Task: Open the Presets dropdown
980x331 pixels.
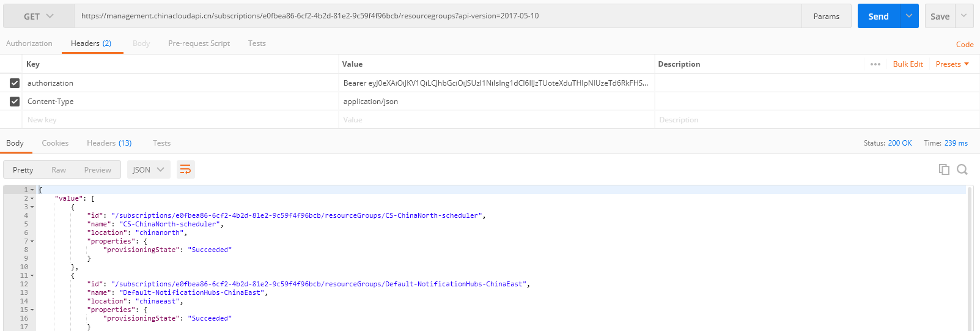Action: (x=952, y=64)
